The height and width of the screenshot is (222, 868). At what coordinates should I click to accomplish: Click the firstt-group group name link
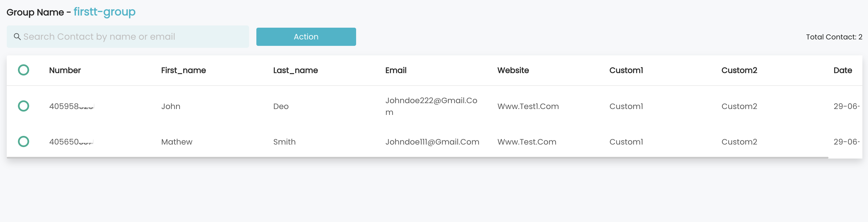point(105,12)
